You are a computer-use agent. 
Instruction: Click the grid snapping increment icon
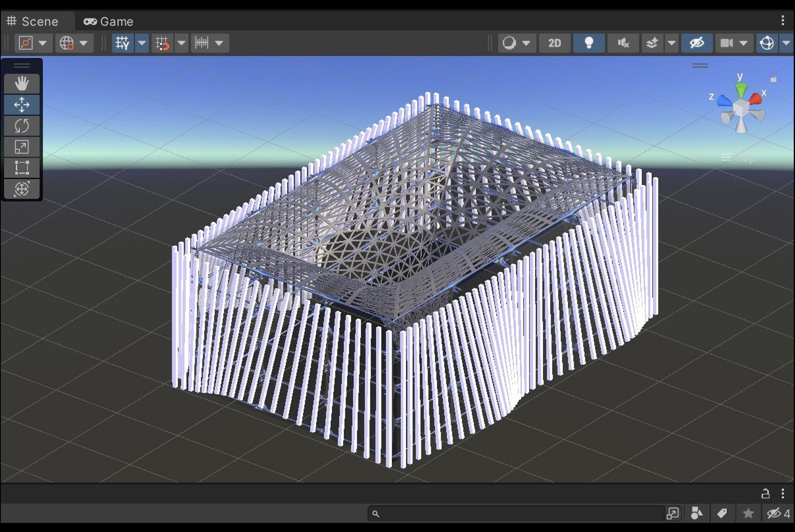pyautogui.click(x=202, y=43)
